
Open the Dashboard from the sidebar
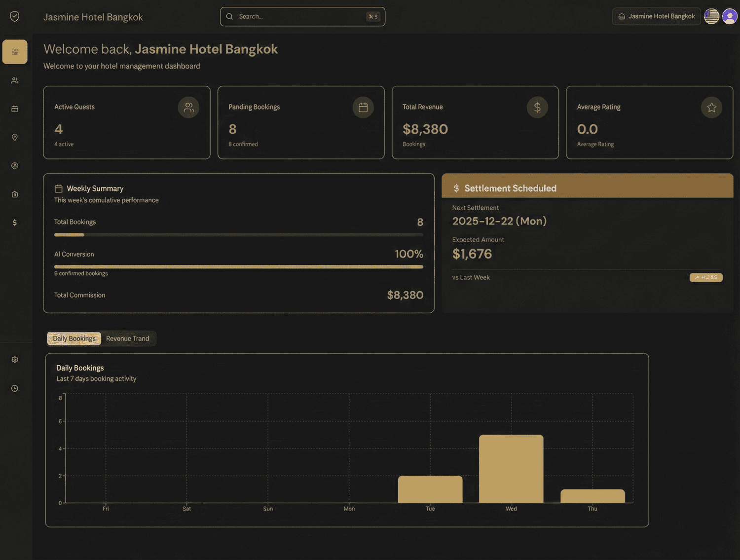15,51
